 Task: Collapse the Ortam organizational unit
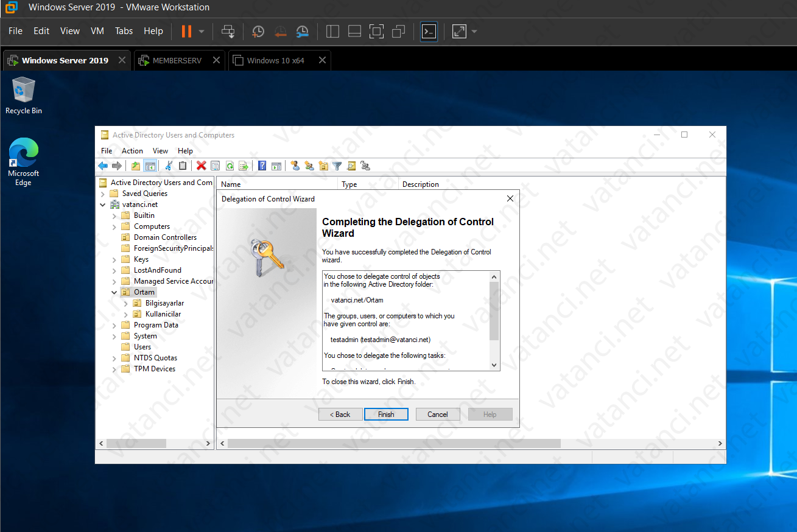coord(114,292)
